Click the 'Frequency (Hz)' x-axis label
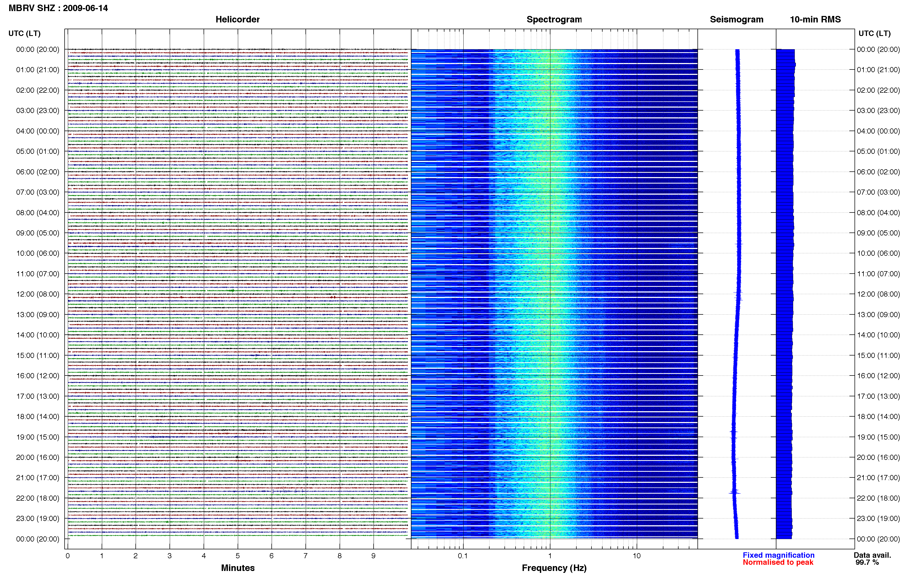 click(554, 568)
